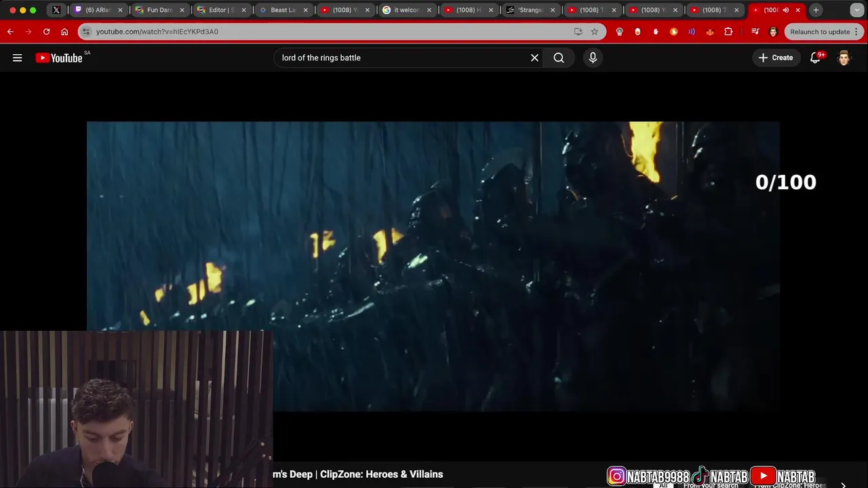Go forward with browser forward arrow
Screen dimensions: 868x488
28,32
